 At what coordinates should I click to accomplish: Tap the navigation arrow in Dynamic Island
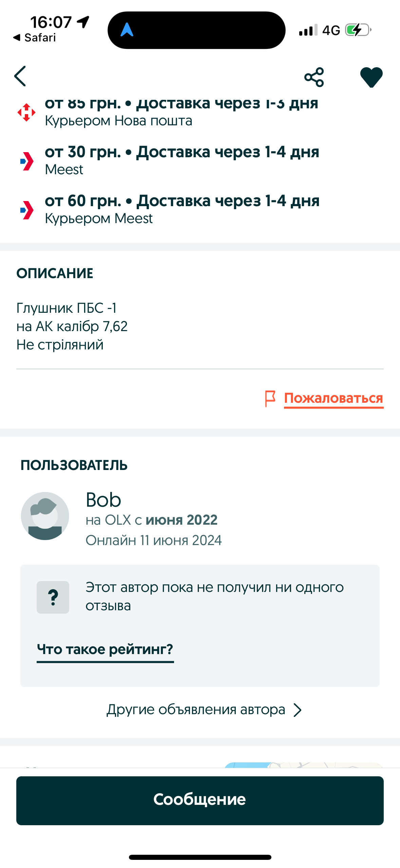point(127,30)
